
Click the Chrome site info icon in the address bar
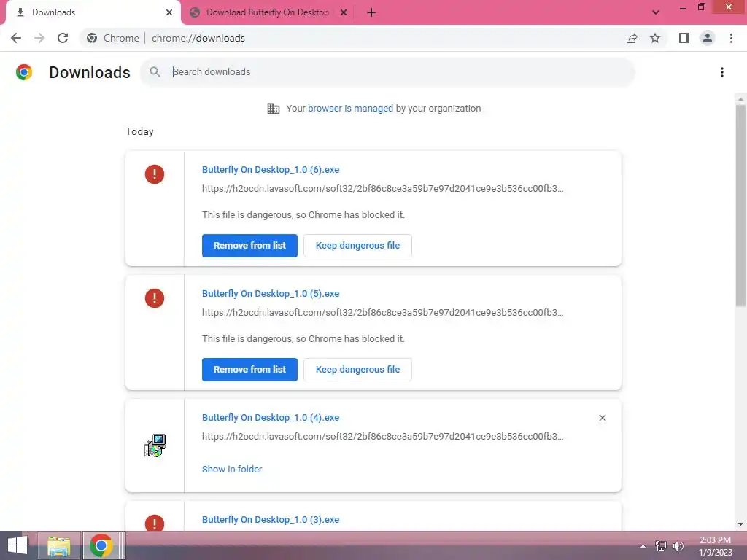tap(92, 38)
